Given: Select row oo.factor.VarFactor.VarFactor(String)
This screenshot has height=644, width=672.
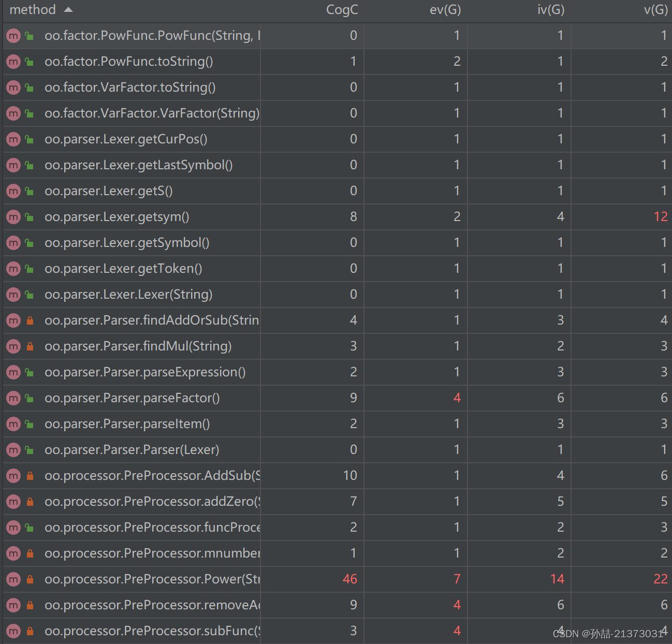Looking at the screenshot, I should tap(337, 113).
